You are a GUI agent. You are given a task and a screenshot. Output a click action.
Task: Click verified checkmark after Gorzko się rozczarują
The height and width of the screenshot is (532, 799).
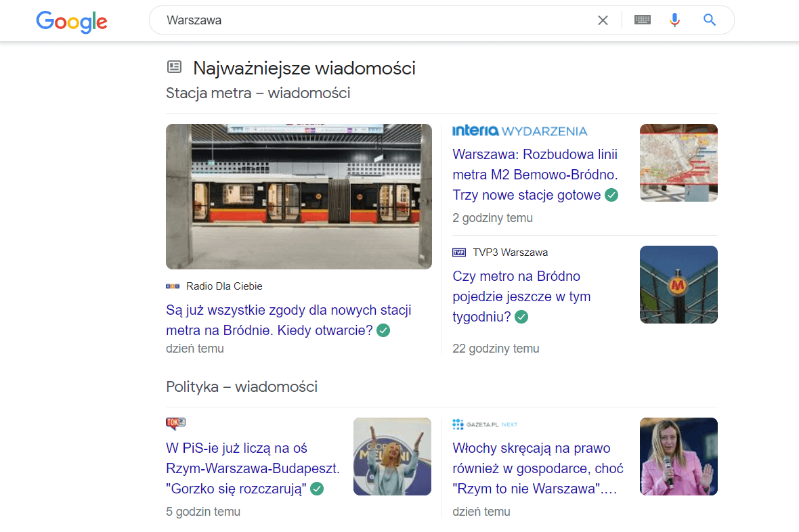(x=317, y=489)
